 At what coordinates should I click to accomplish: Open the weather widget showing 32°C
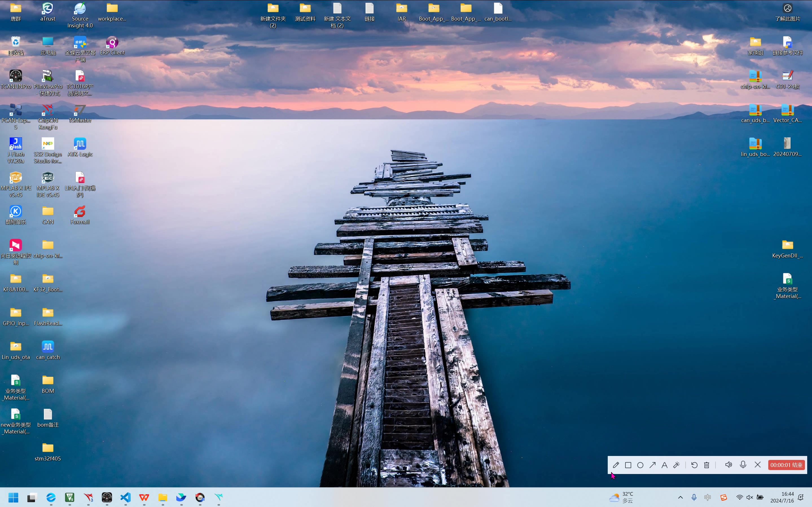click(621, 497)
